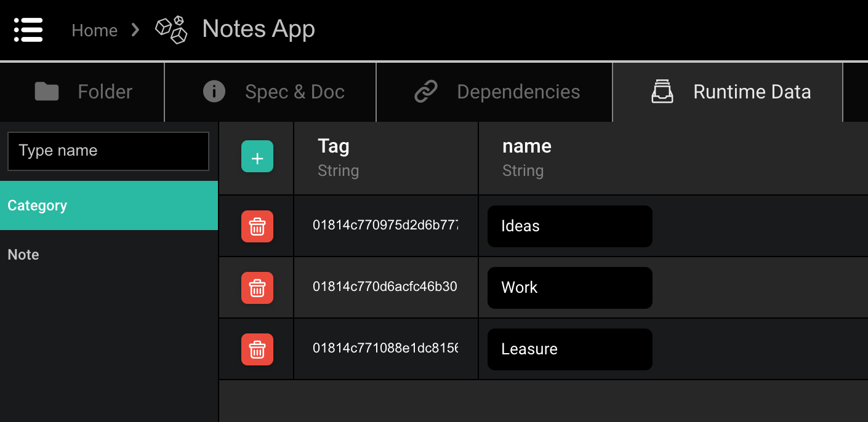Open the hamburger menu icon
The width and height of the screenshot is (868, 422).
(28, 30)
